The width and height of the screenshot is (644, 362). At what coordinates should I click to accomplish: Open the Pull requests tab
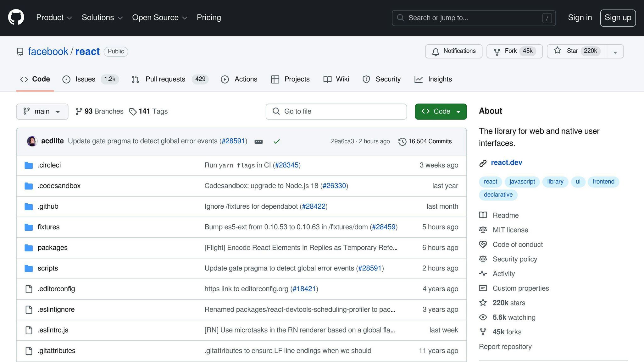(165, 79)
